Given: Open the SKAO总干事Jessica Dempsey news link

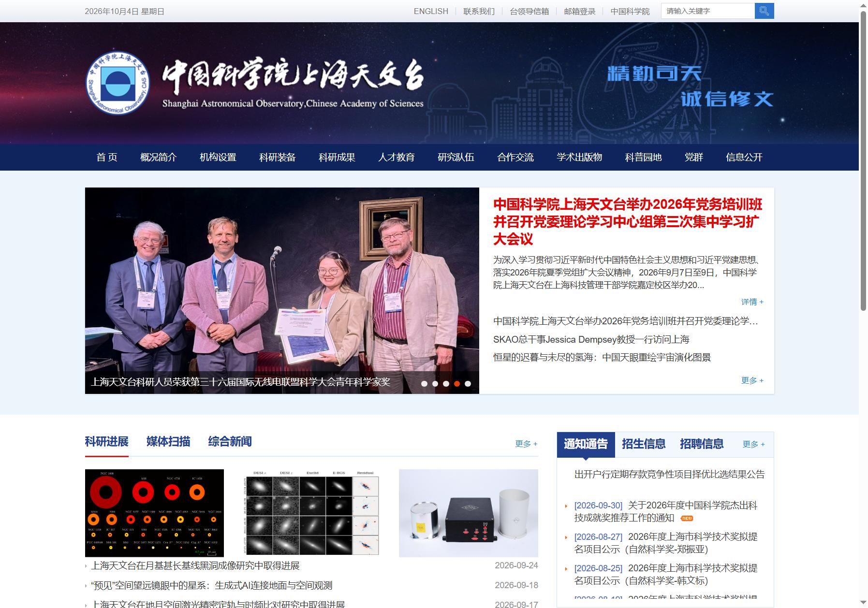Looking at the screenshot, I should click(x=591, y=339).
